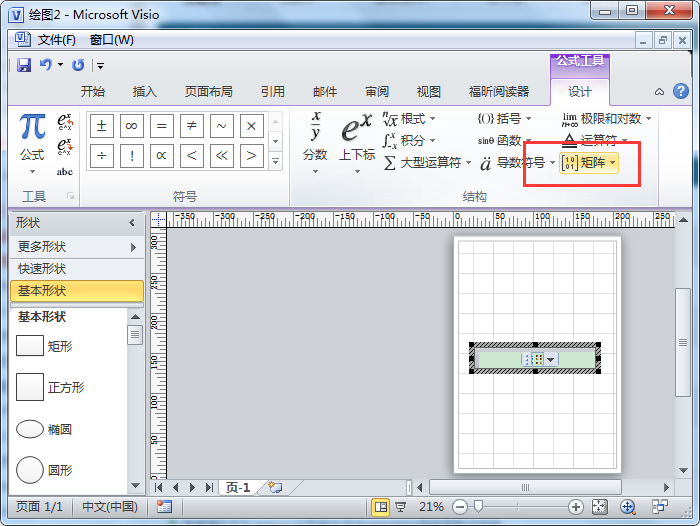
Task: Click the Help question mark icon
Action: 680,91
